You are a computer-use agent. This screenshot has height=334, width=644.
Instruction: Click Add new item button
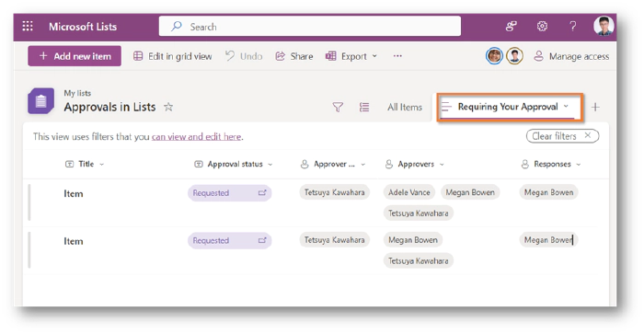(75, 56)
